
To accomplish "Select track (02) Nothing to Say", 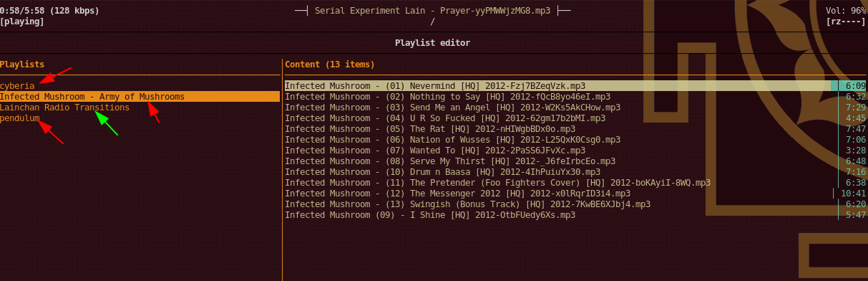I will tap(447, 97).
